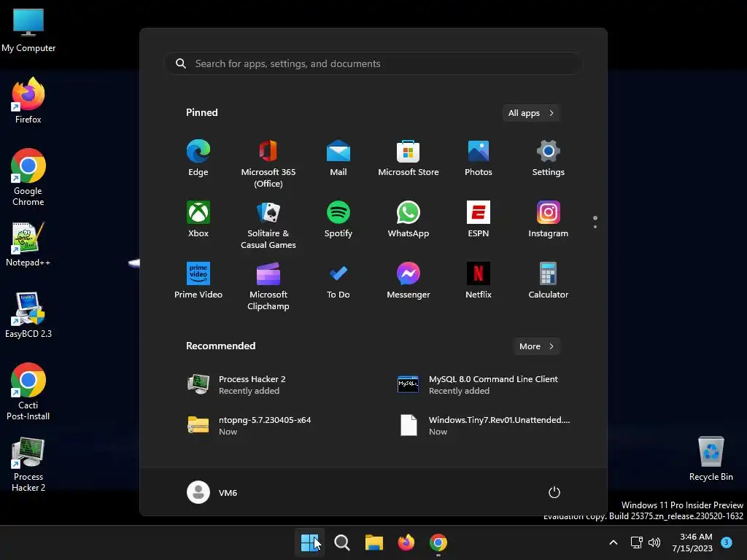The image size is (747, 560).
Task: Select the Notepad++ desktop shortcut
Action: [28, 244]
